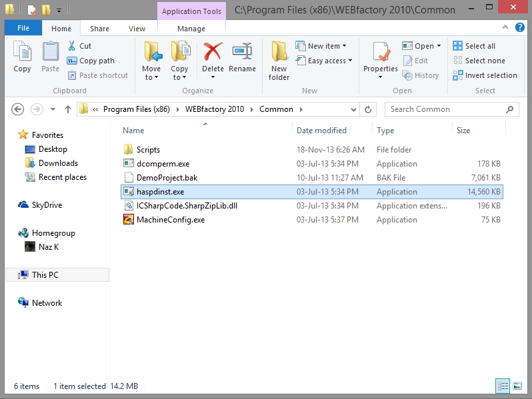
Task: Go forward with the Forward arrow
Action: 37,109
